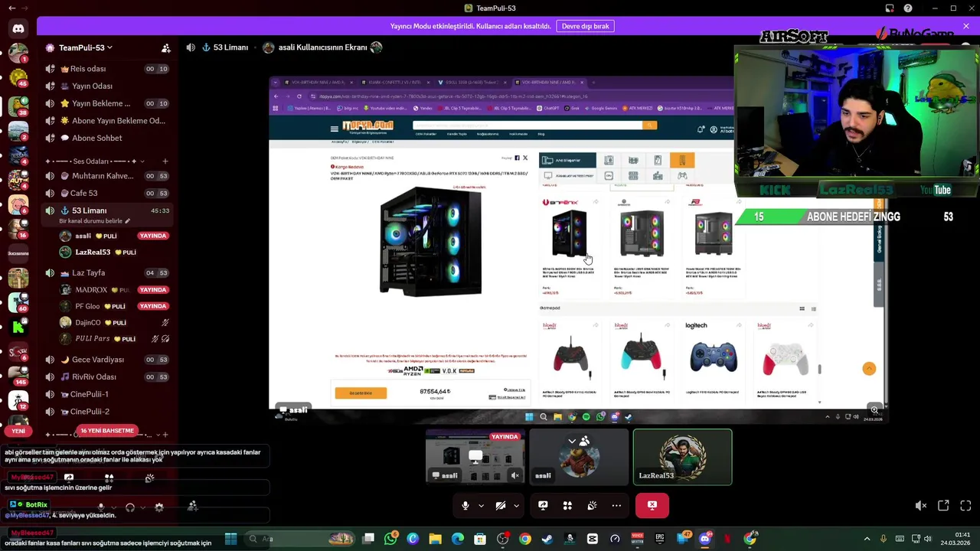Open soundboard icon in call bar

click(x=592, y=505)
